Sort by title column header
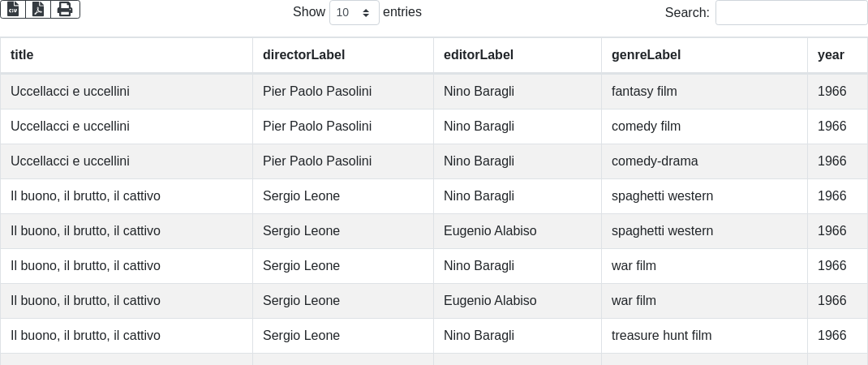 (127, 55)
